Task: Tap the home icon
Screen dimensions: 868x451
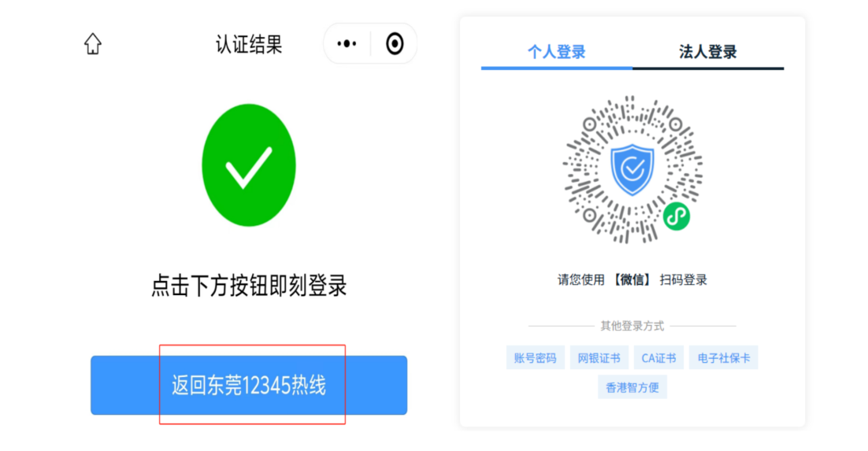Action: (92, 44)
